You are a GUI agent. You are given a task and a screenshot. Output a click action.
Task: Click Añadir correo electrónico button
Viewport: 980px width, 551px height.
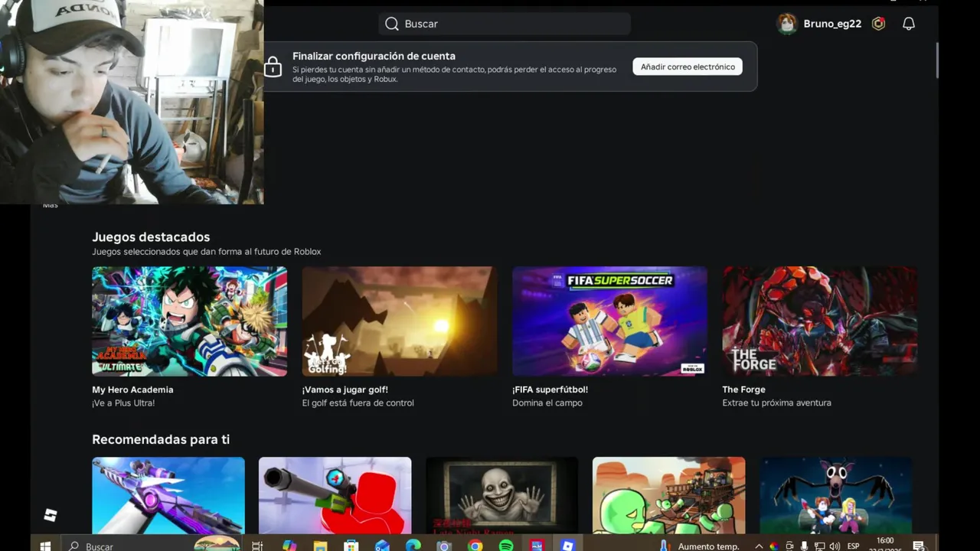tap(688, 67)
